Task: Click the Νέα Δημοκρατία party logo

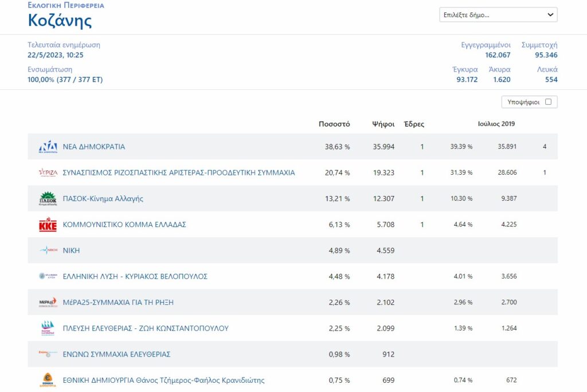Action: click(48, 147)
